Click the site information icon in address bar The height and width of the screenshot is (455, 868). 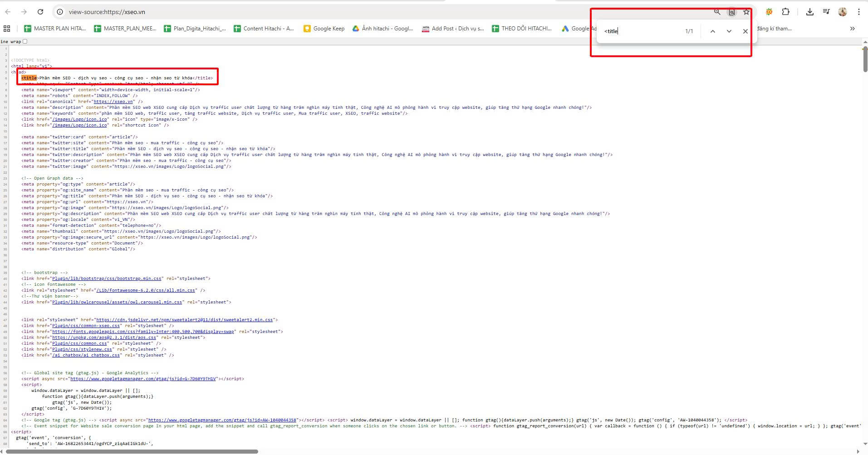point(60,12)
